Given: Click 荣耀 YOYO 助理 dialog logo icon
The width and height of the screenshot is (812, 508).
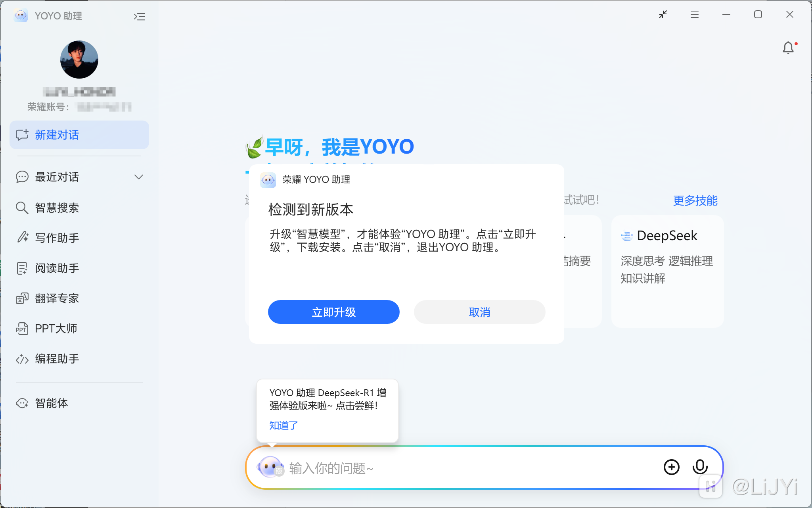Looking at the screenshot, I should (268, 180).
